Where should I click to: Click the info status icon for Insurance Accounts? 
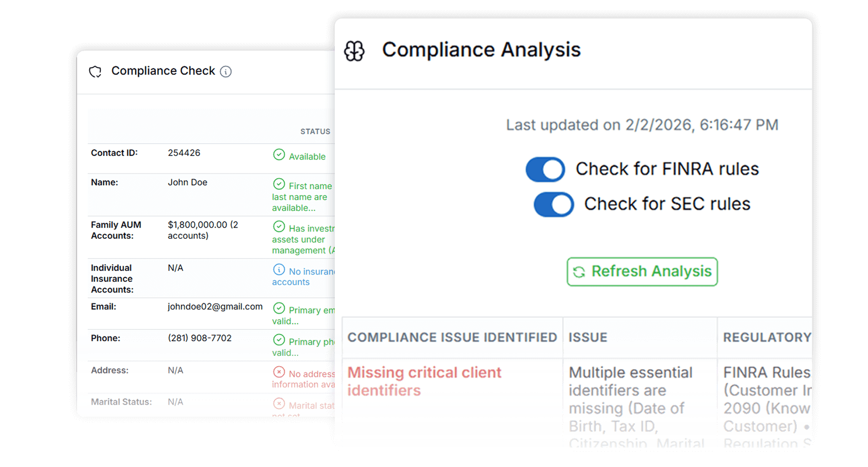pyautogui.click(x=279, y=270)
